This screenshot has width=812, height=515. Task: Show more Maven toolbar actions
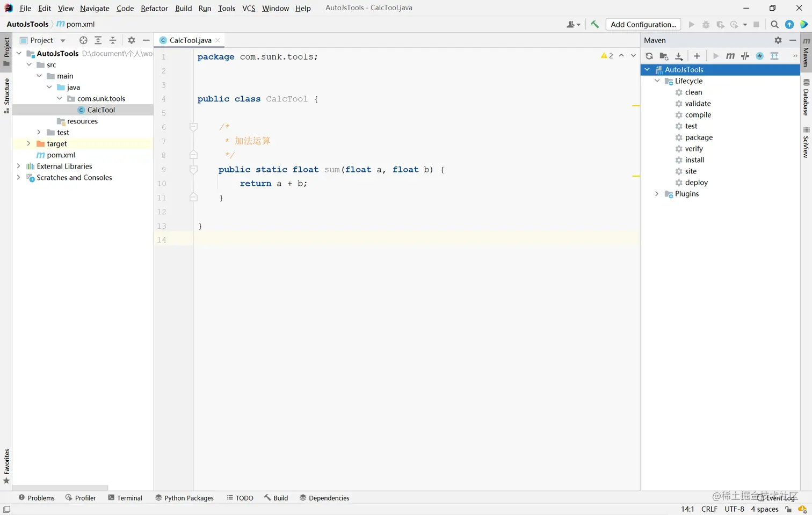(x=795, y=56)
